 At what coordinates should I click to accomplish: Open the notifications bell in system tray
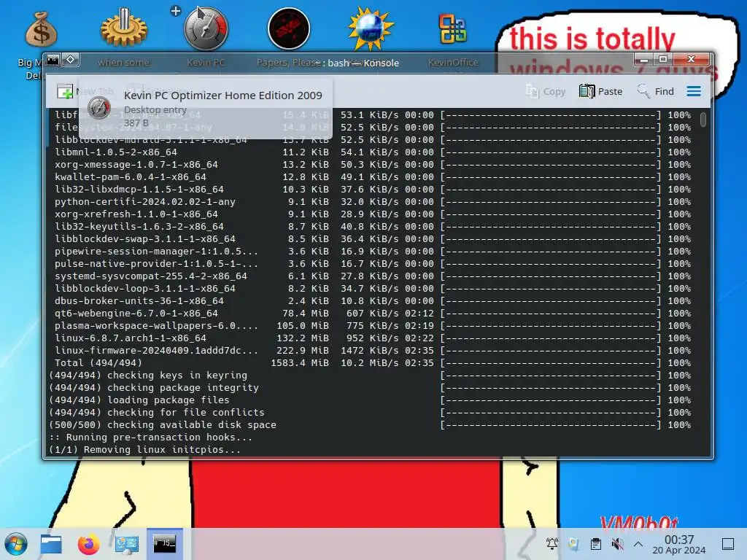(551, 544)
